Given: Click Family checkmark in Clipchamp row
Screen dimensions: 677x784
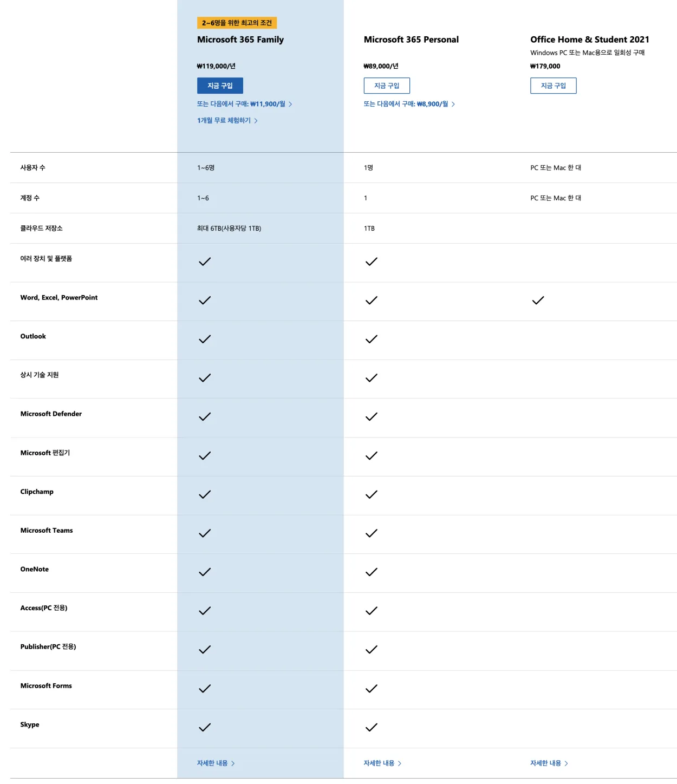Looking at the screenshot, I should pos(205,495).
